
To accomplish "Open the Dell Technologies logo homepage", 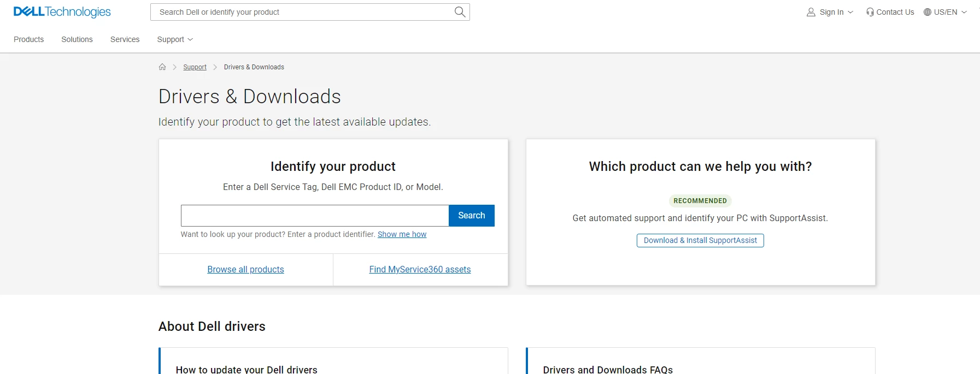I will [x=62, y=12].
